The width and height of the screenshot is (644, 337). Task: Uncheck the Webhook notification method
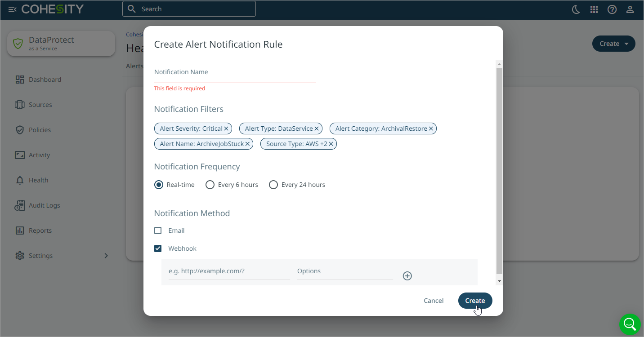pos(158,248)
